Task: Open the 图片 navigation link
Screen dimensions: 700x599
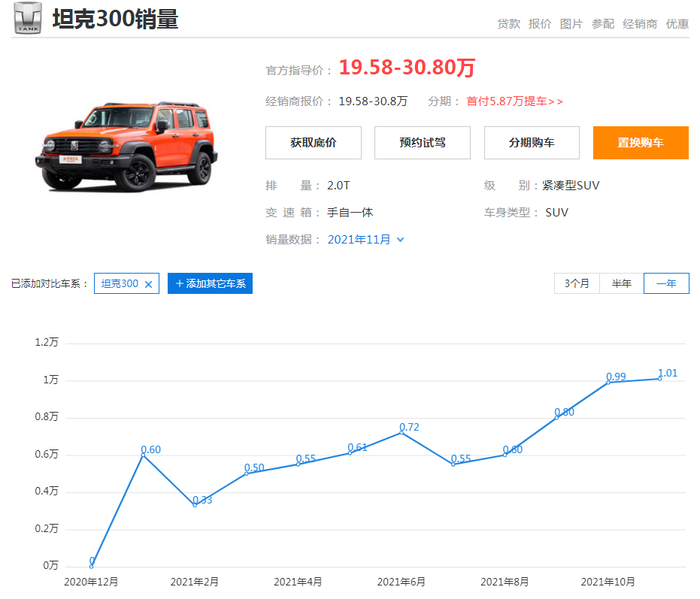Action: 571,23
